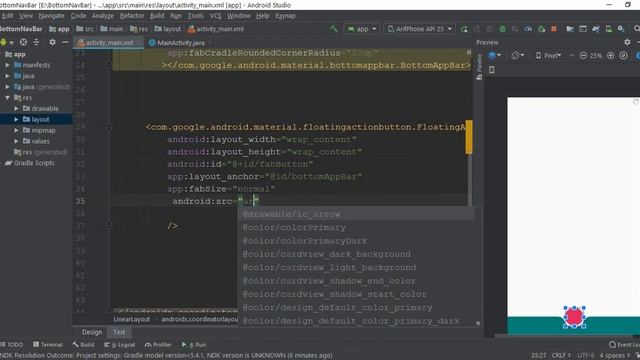Select Gradle Scripts in project tree
The width and height of the screenshot is (640, 360).
pyautogui.click(x=29, y=163)
